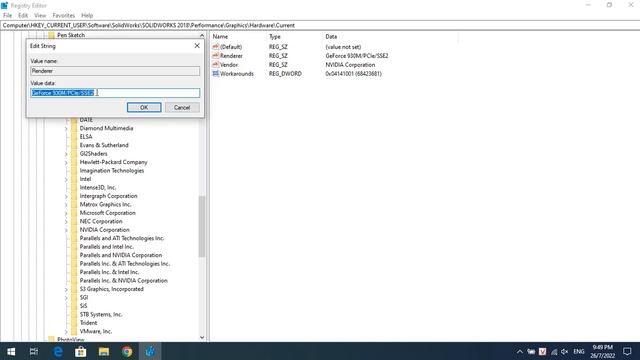Viewport: 640px width, 360px height.
Task: Show hidden system tray icons
Action: point(520,351)
